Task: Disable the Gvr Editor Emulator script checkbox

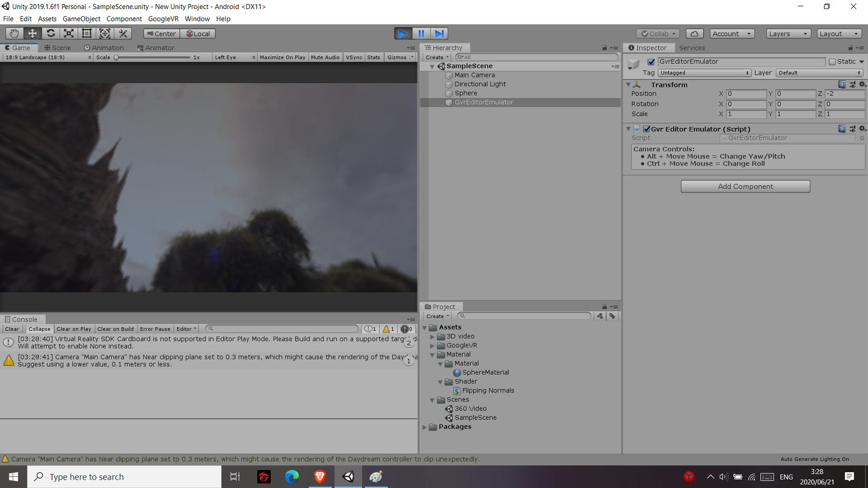Action: [647, 129]
